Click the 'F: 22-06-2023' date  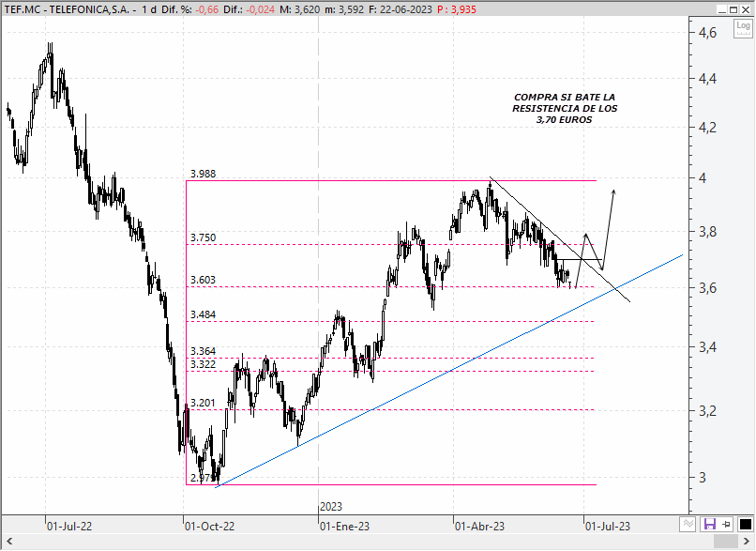pos(401,9)
